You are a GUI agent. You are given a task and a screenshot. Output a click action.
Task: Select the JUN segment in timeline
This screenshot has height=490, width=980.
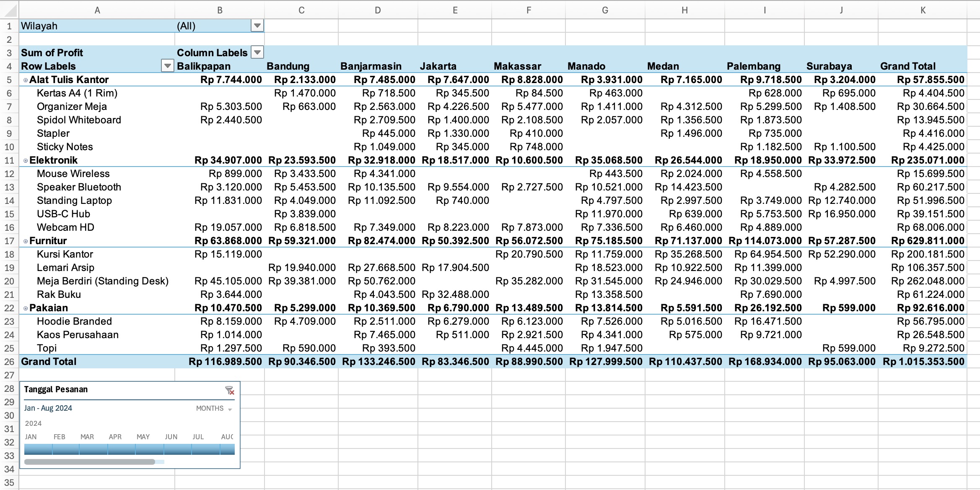(x=178, y=449)
